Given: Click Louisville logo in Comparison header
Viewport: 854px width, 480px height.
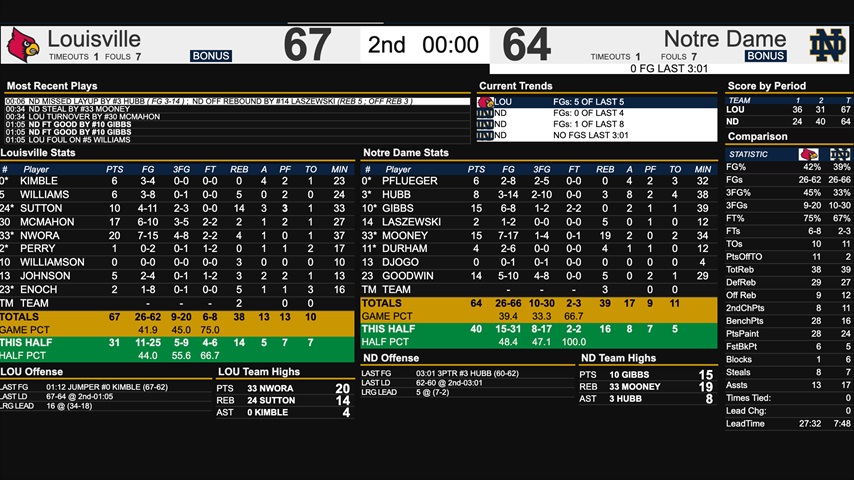Looking at the screenshot, I should [808, 154].
